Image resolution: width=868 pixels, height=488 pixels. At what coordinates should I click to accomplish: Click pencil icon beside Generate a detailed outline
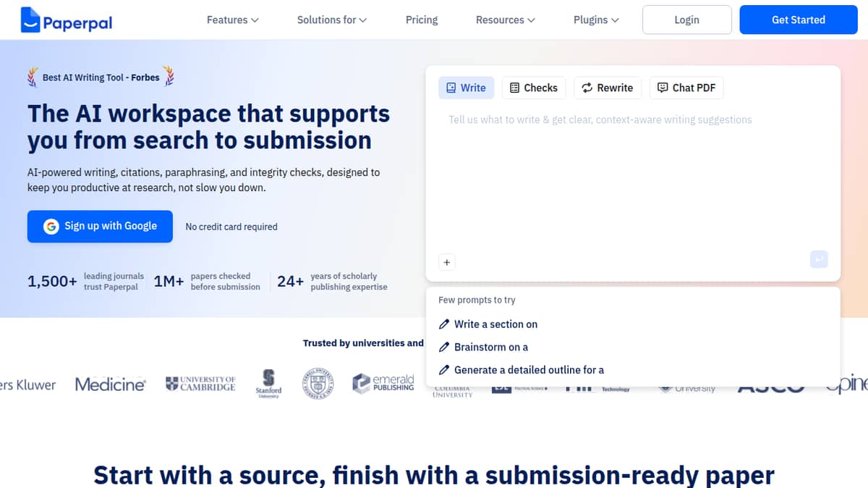tap(444, 370)
